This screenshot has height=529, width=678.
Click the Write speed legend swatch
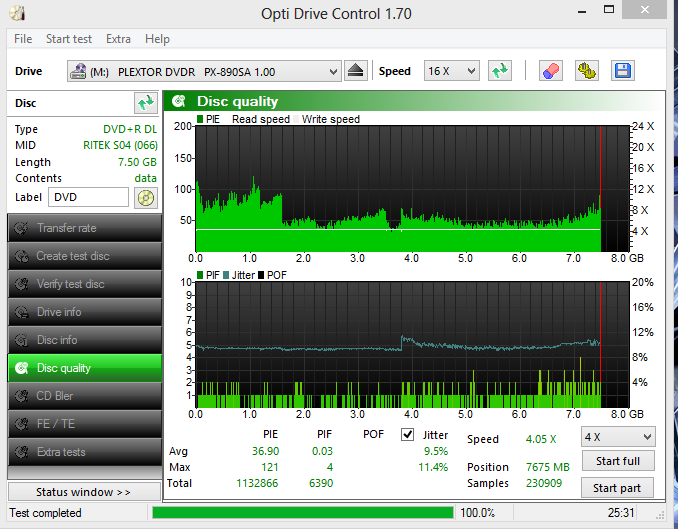coord(296,119)
